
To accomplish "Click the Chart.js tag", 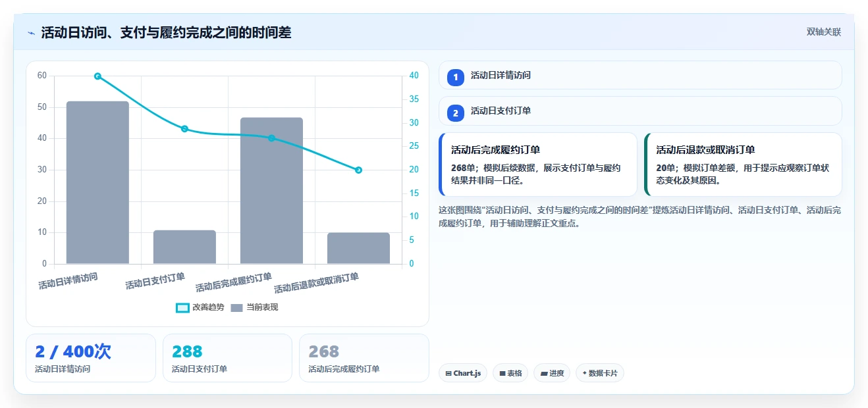I will 462,373.
